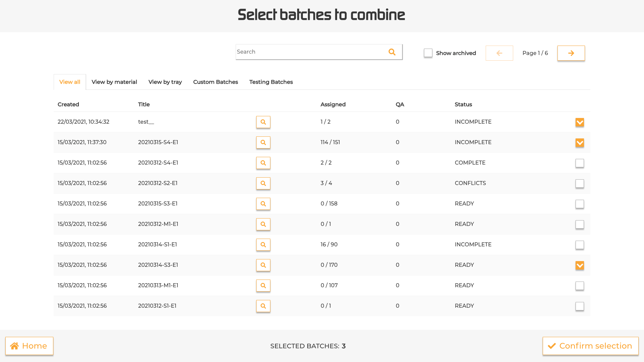Screen dimensions: 644x362
Task: Deselect the checked batch 20210314-S3-E1
Action: (580, 265)
